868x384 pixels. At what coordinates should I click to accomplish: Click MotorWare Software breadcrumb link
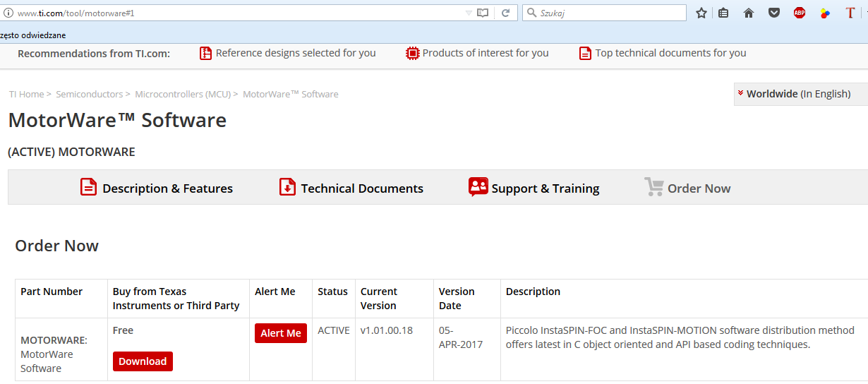click(x=291, y=94)
